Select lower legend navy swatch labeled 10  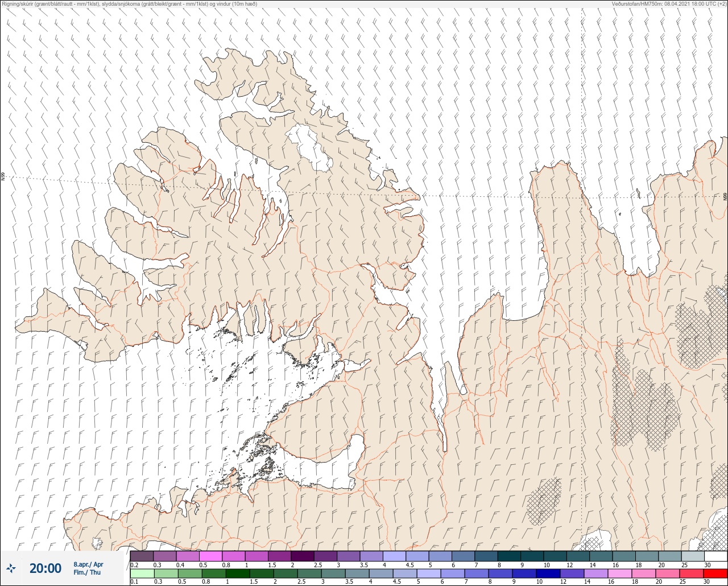click(547, 573)
